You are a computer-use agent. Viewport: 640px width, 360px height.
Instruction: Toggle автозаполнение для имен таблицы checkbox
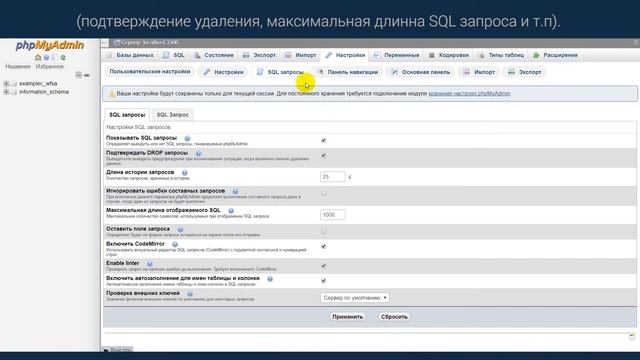point(324,281)
